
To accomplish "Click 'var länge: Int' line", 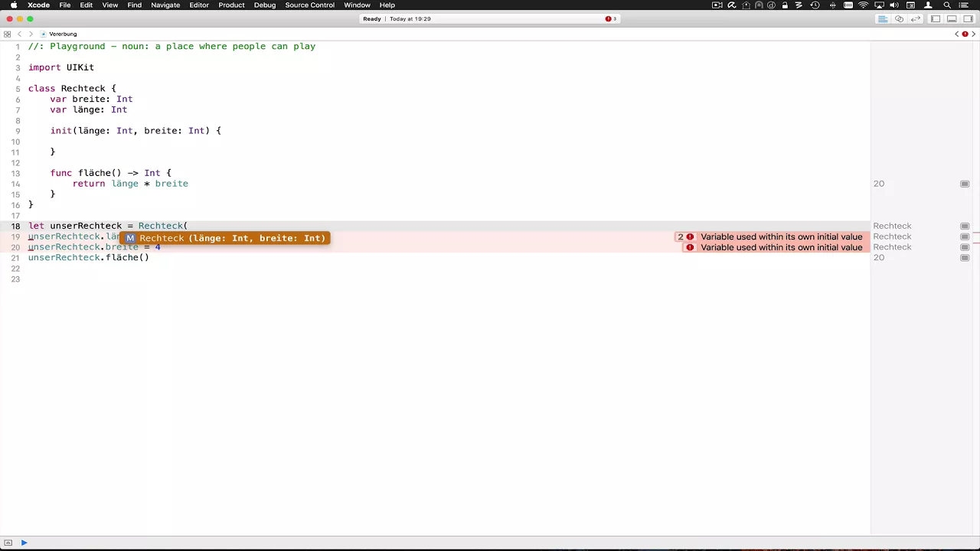I will point(89,109).
